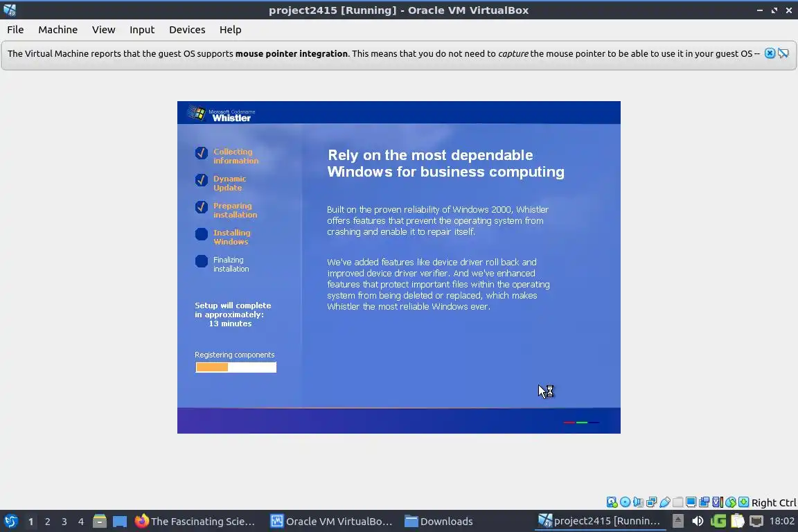798x532 pixels.
Task: Click the Dynamic Update setup step
Action: coord(221,183)
